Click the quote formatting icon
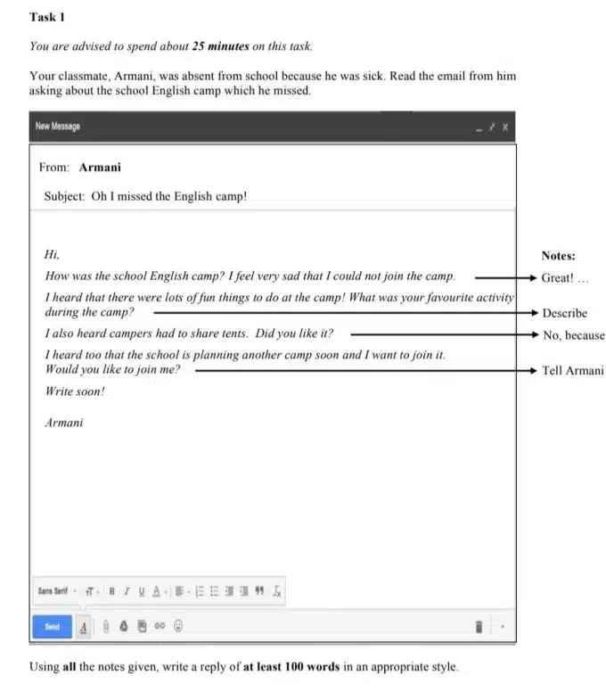This screenshot has width=606, height=700. [259, 590]
